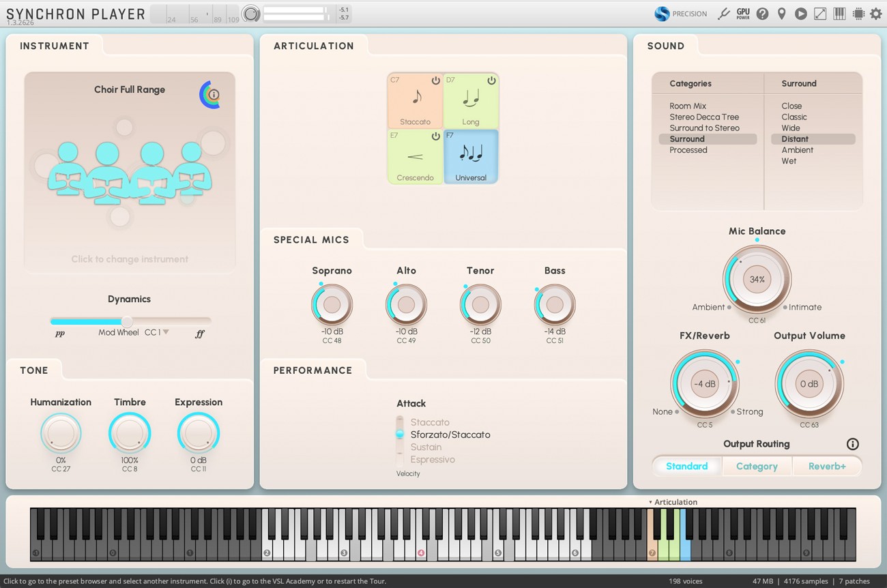Activate the Reverb+ routing button
Viewport: 887px width, 588px height.
coord(827,466)
